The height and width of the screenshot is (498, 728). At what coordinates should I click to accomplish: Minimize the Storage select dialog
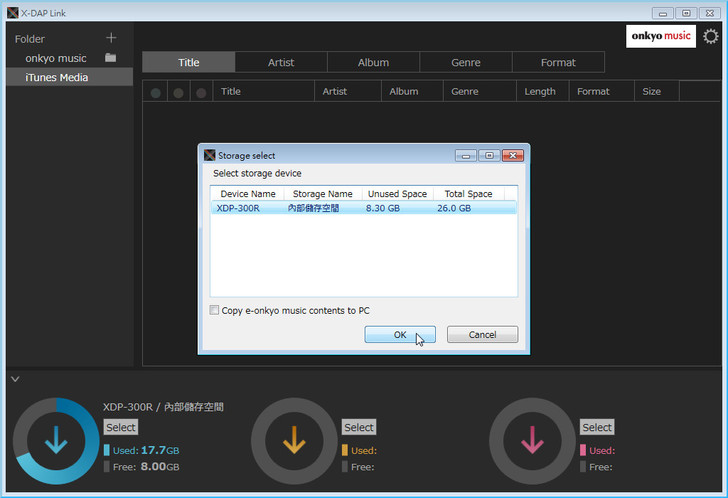tap(466, 155)
